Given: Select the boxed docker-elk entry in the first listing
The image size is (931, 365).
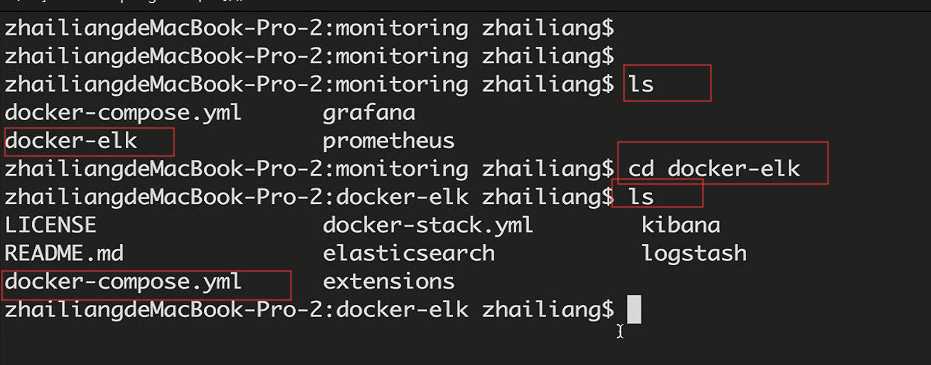Looking at the screenshot, I should coord(71,141).
